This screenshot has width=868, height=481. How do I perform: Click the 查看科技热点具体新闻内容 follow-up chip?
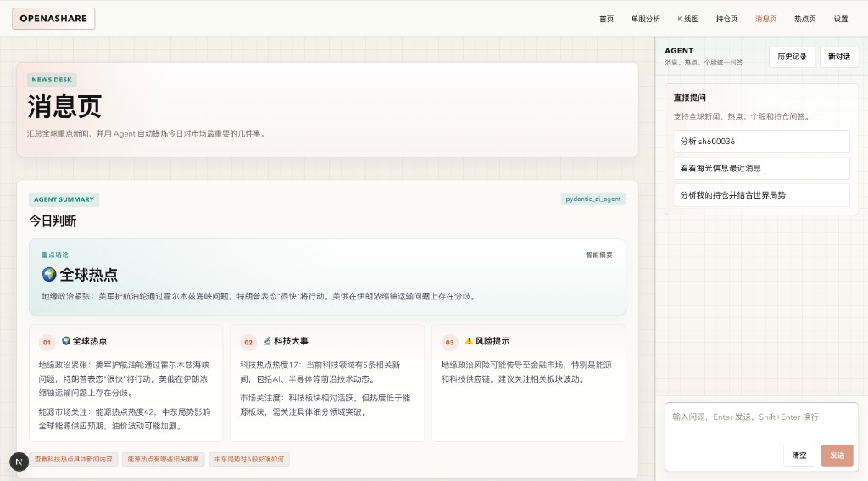click(73, 459)
